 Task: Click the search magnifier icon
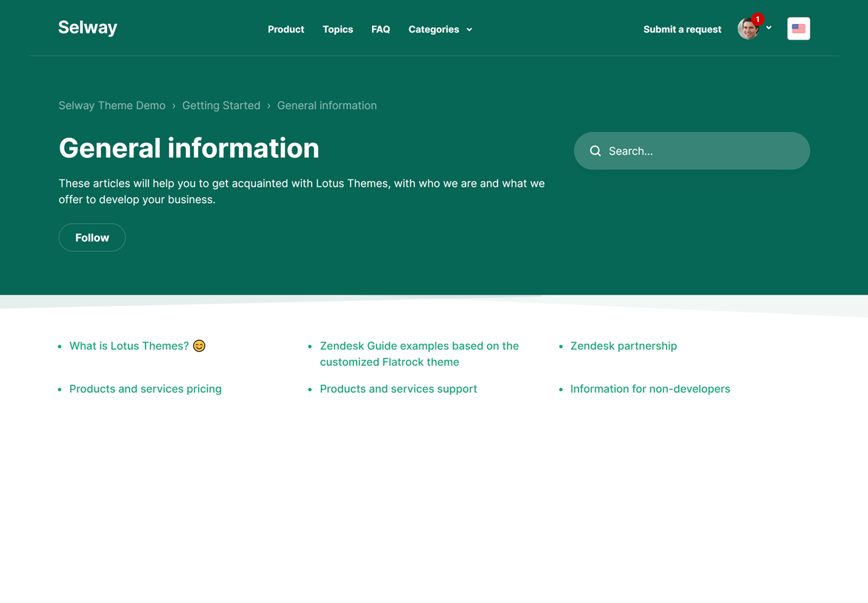(595, 151)
